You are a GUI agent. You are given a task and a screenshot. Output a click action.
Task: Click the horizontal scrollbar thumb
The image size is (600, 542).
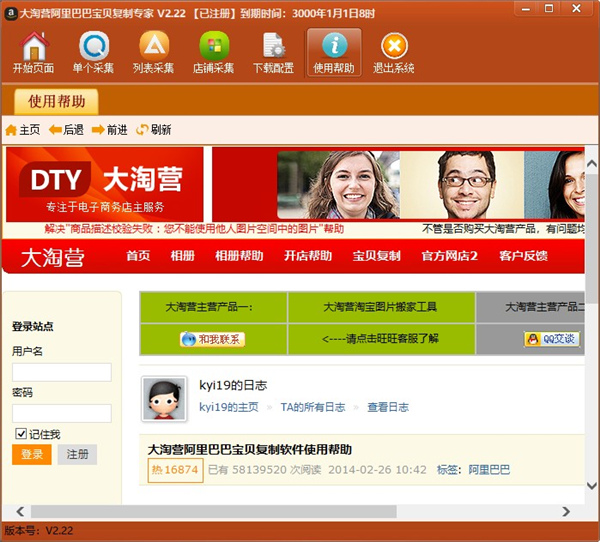[x=214, y=511]
